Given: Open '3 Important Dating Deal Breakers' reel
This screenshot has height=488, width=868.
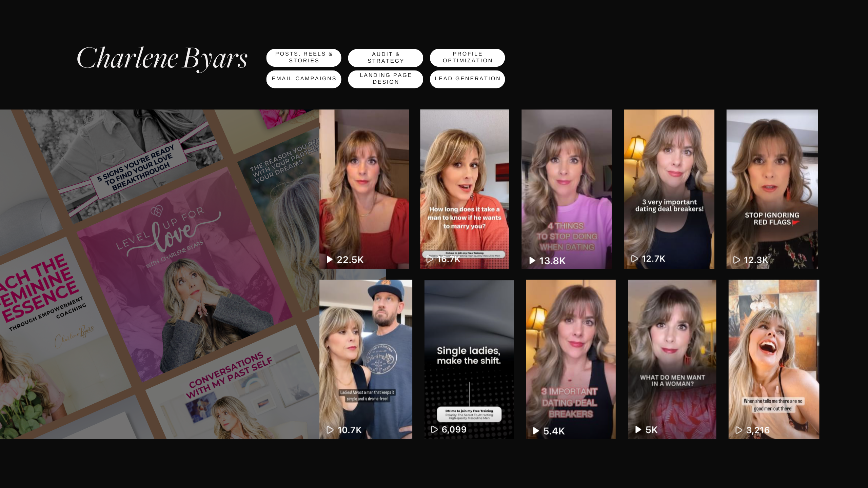Looking at the screenshot, I should pyautogui.click(x=571, y=359).
